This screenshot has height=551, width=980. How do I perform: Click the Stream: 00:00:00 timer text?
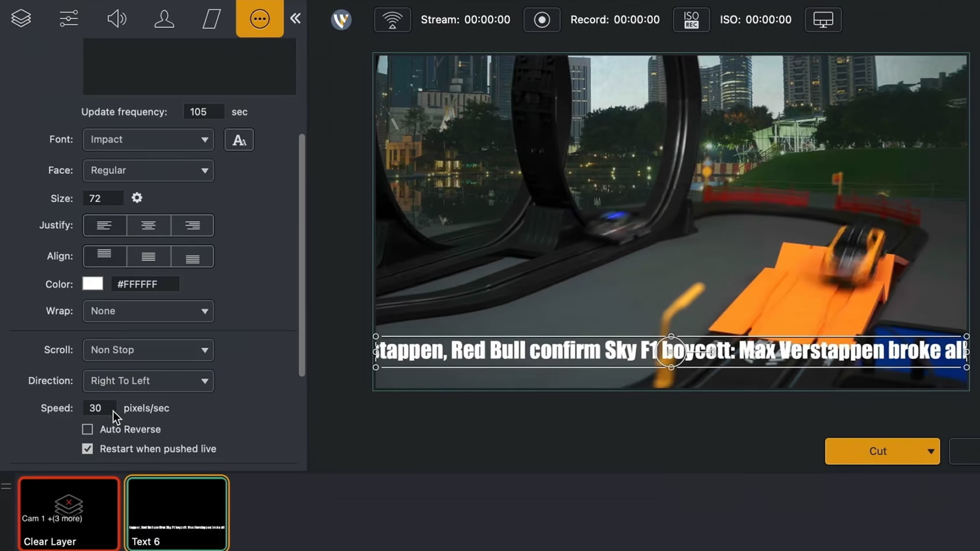pos(465,20)
